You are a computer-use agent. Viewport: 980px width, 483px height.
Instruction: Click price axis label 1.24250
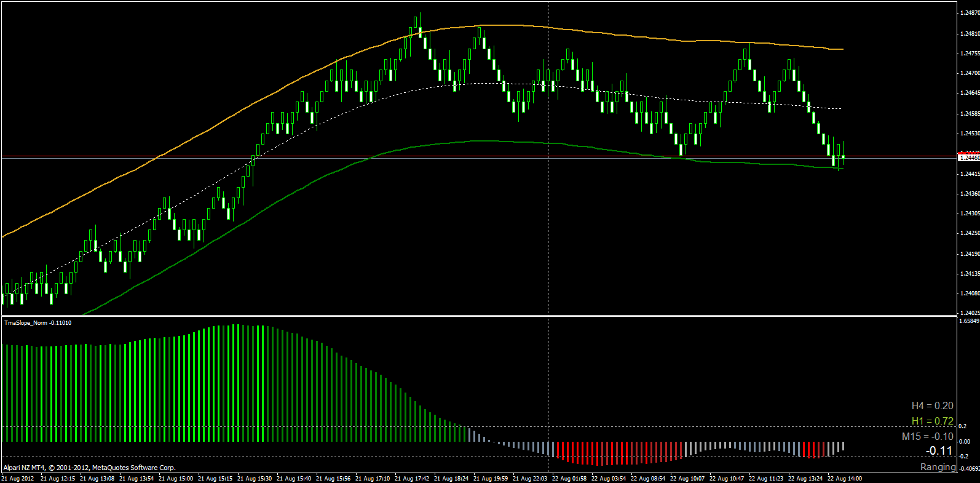(x=970, y=233)
